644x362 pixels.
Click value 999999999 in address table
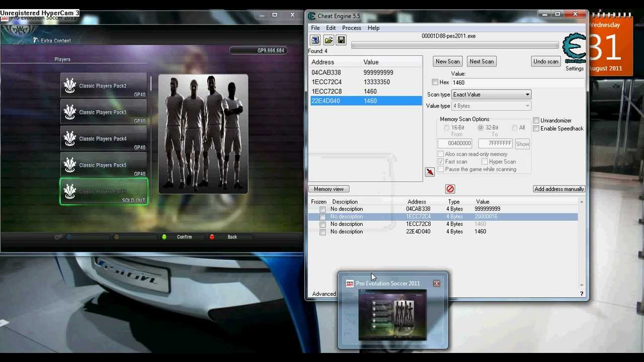click(487, 209)
